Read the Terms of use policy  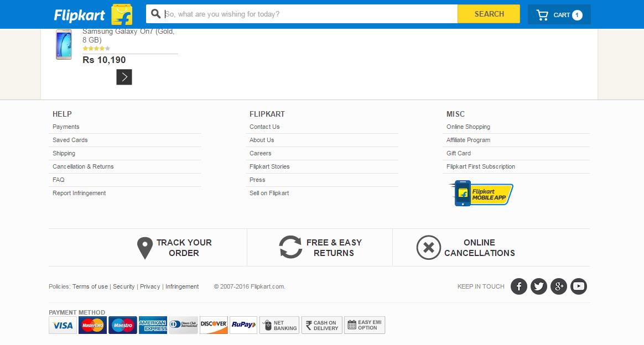pyautogui.click(x=89, y=286)
